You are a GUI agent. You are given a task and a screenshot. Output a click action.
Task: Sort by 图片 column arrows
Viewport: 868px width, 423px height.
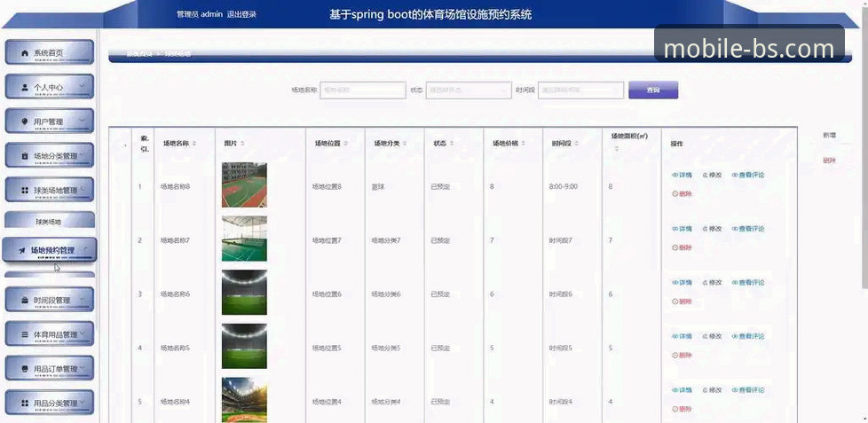tap(242, 143)
